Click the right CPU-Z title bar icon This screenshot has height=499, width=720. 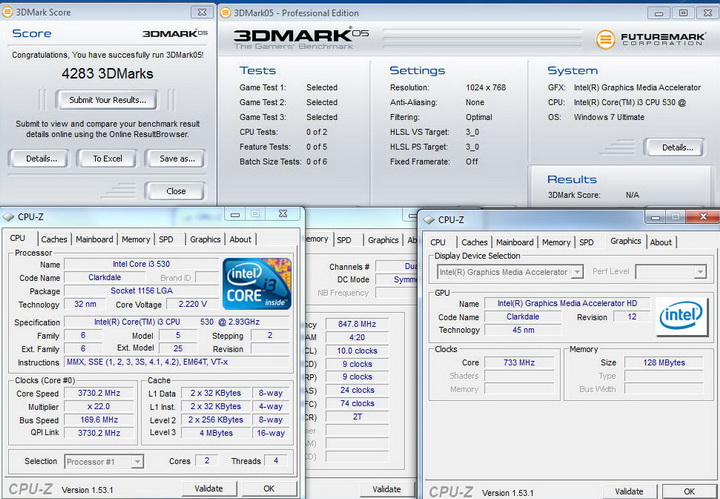tap(429, 220)
